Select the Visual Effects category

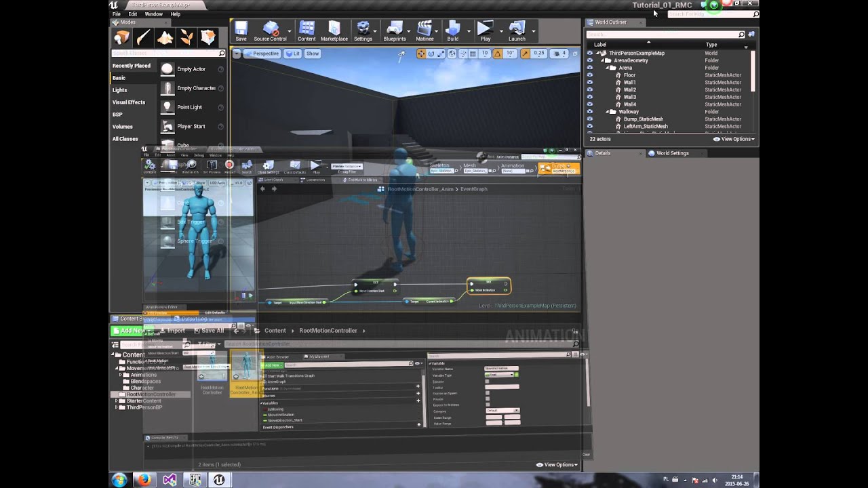[x=129, y=102]
